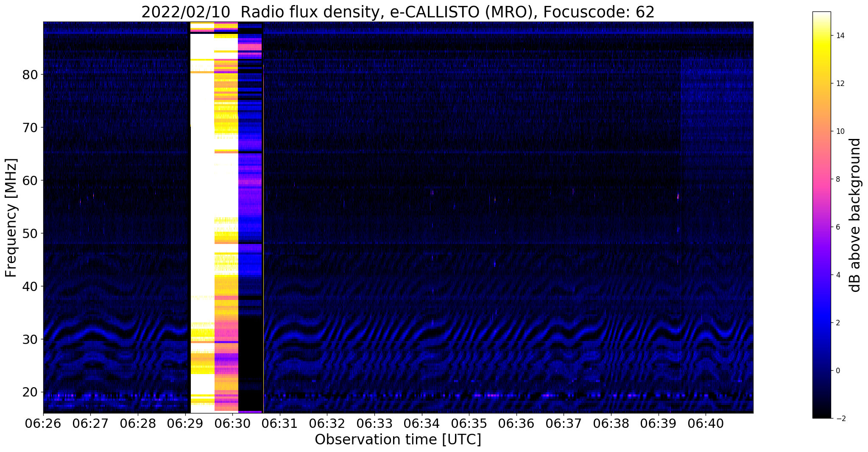The image size is (868, 452).
Task: Click the 50 MHz frequency tick label
Action: coord(30,234)
